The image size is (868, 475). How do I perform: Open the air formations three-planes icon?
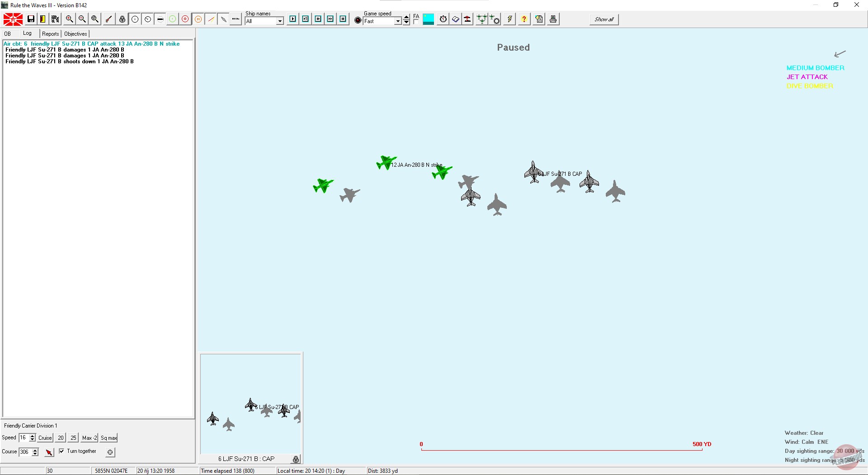481,19
